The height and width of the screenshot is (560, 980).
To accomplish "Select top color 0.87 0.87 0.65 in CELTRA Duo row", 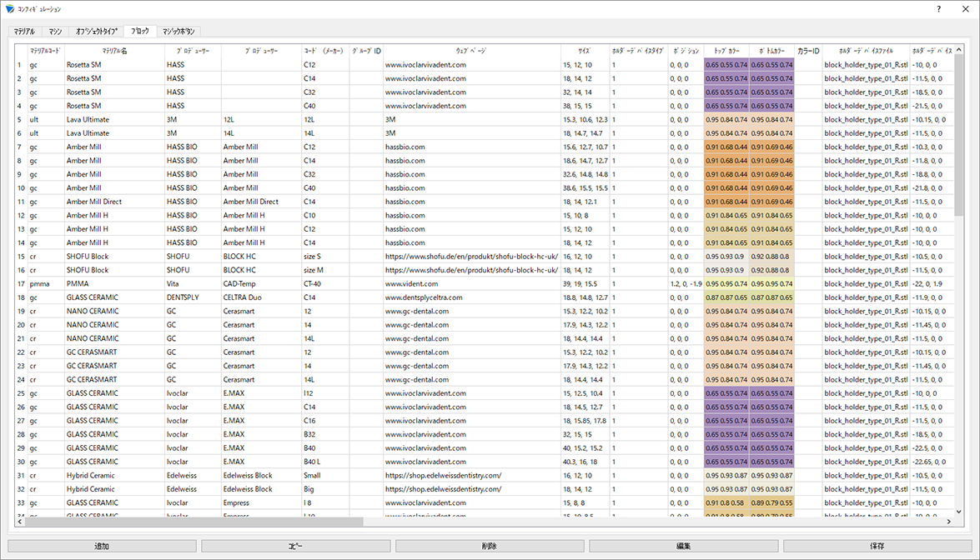I will point(726,297).
